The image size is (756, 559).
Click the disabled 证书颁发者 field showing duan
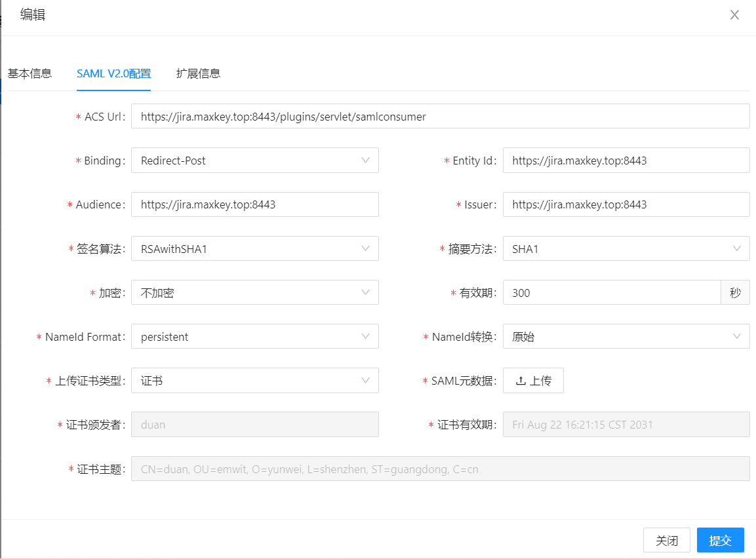point(254,425)
